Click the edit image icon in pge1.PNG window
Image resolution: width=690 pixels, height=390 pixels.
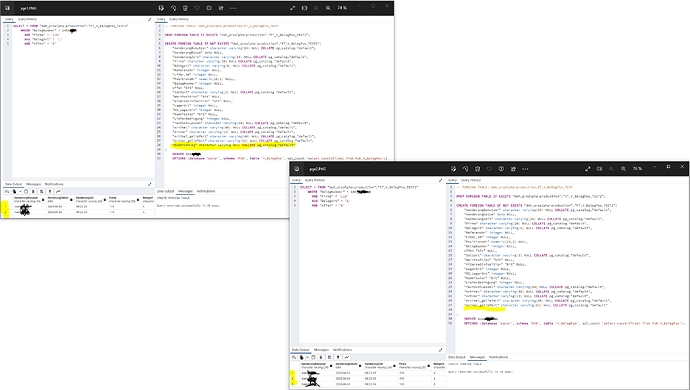click(161, 8)
